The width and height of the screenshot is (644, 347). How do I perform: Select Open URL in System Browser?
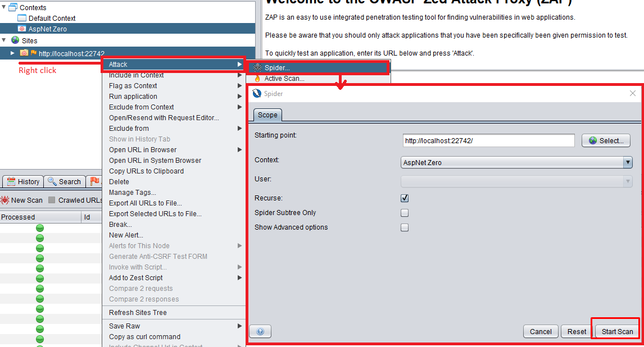click(174, 161)
